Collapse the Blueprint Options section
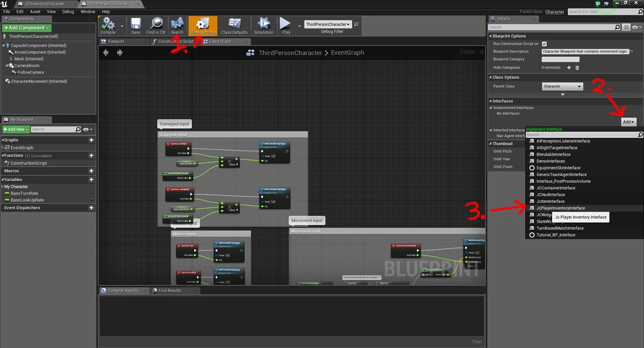 pyautogui.click(x=491, y=36)
